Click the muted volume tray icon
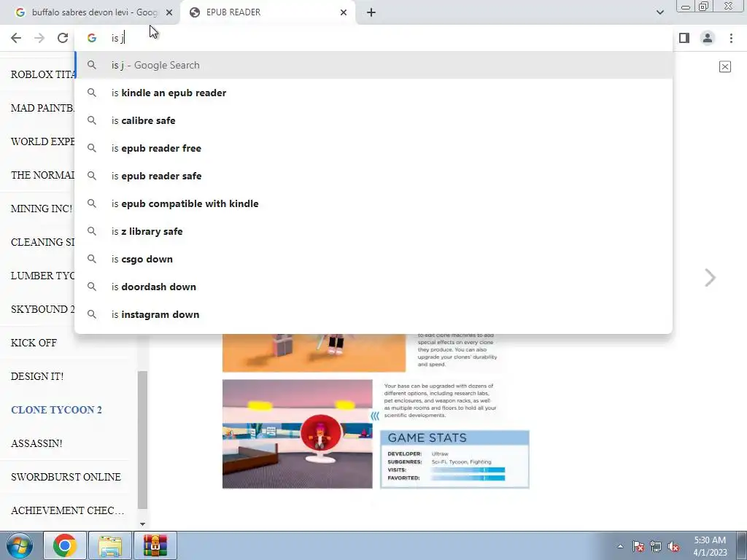This screenshot has height=560, width=747. click(673, 546)
